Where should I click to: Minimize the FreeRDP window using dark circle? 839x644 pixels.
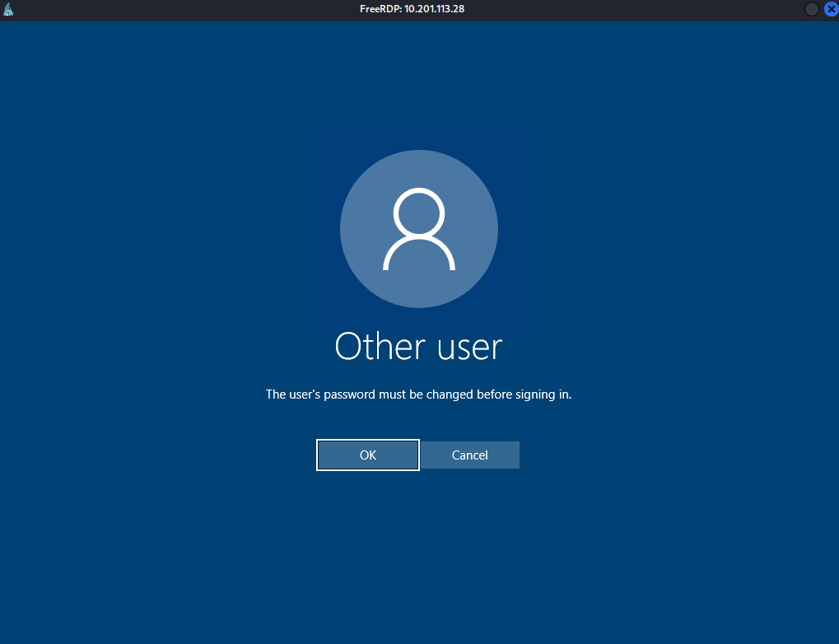pos(811,9)
